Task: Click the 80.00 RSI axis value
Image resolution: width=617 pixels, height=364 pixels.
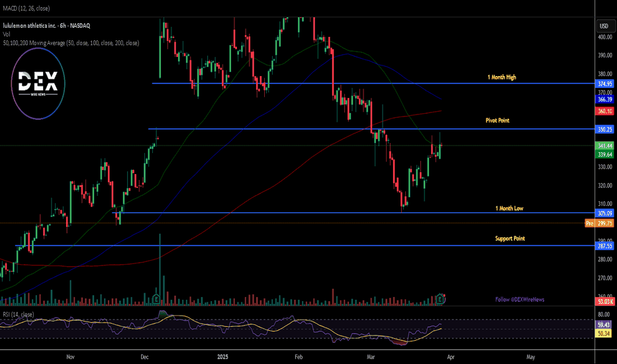Action: pyautogui.click(x=604, y=314)
